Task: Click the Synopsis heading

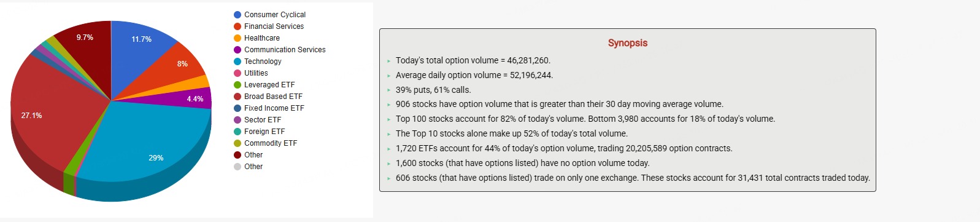Action: (x=627, y=43)
